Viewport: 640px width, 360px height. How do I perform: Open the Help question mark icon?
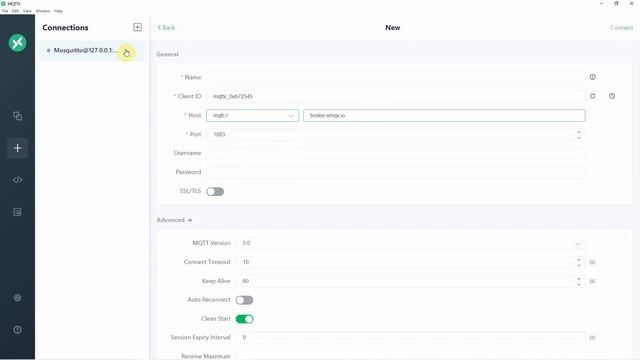point(18,329)
